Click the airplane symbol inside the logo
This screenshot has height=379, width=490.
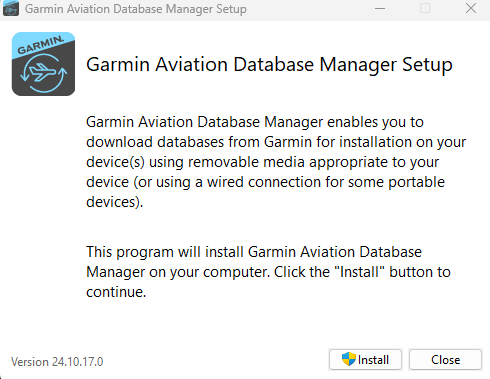pyautogui.click(x=43, y=72)
